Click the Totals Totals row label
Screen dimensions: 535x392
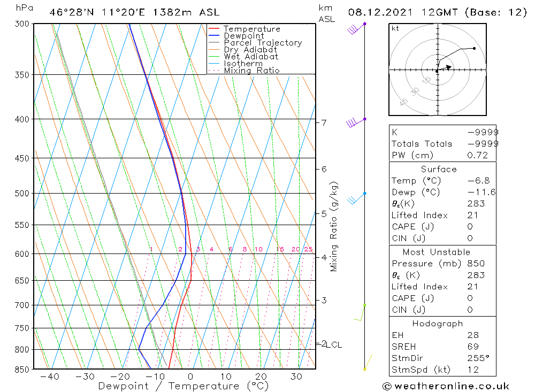coord(422,144)
